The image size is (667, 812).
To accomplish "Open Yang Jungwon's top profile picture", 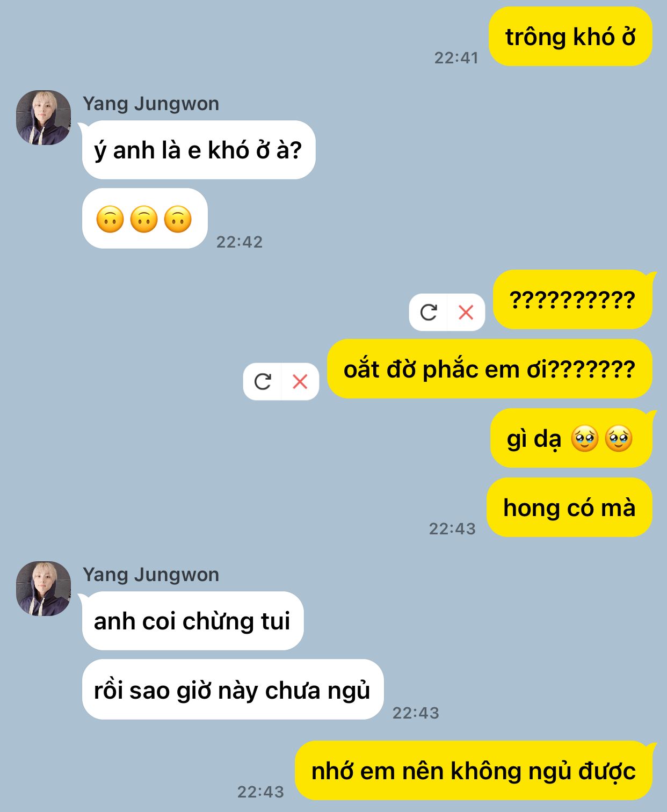I will (44, 118).
